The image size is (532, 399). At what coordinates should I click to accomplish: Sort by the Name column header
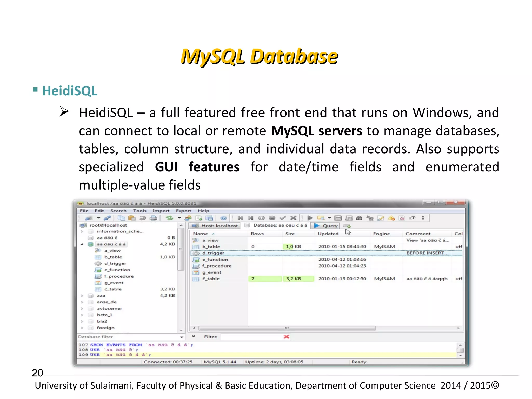pos(219,234)
